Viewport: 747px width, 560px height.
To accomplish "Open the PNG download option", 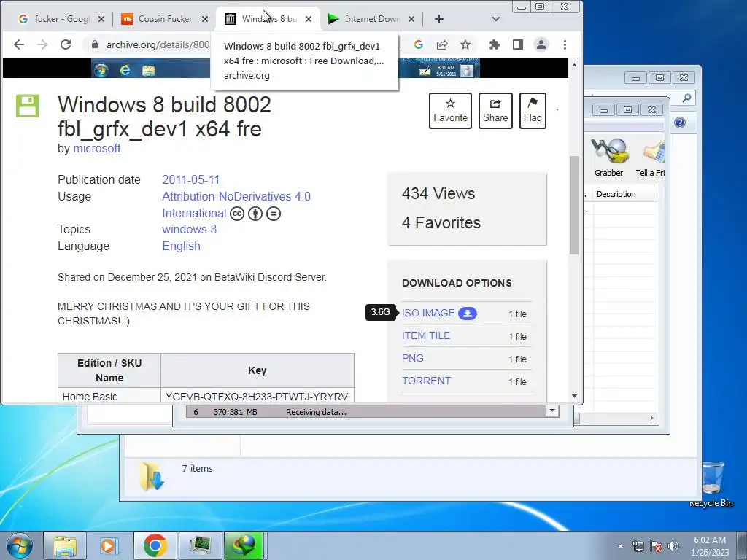I will pos(413,358).
